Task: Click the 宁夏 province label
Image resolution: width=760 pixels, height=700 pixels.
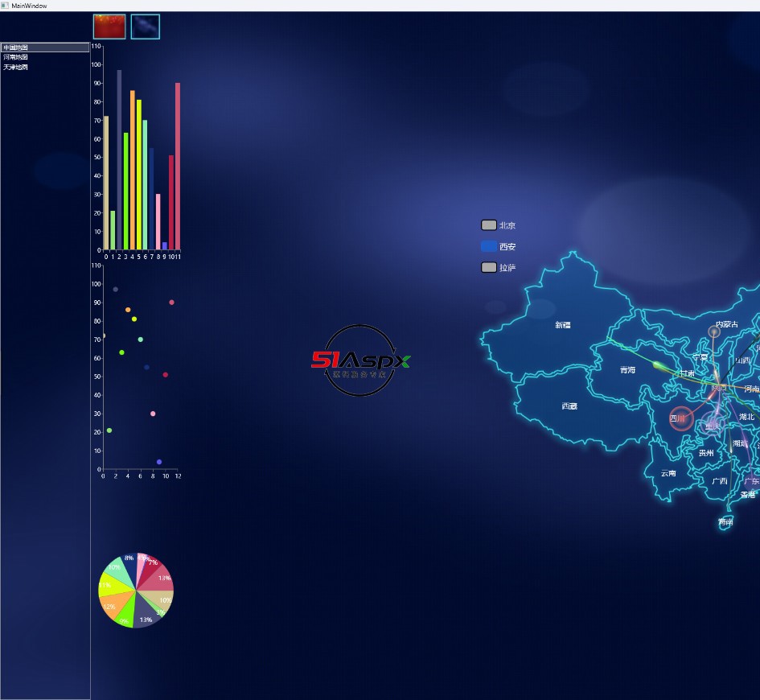Action: click(x=700, y=357)
